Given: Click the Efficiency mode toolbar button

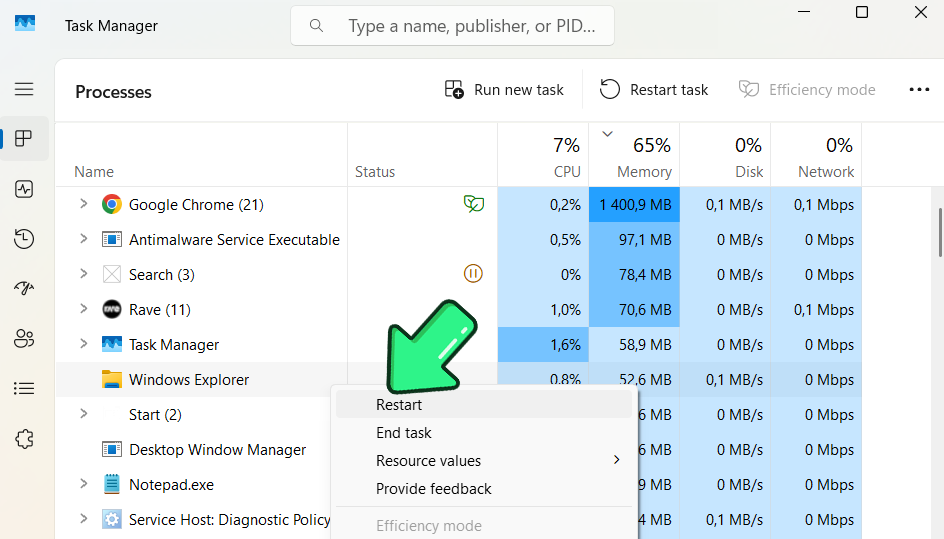Looking at the screenshot, I should (x=807, y=90).
